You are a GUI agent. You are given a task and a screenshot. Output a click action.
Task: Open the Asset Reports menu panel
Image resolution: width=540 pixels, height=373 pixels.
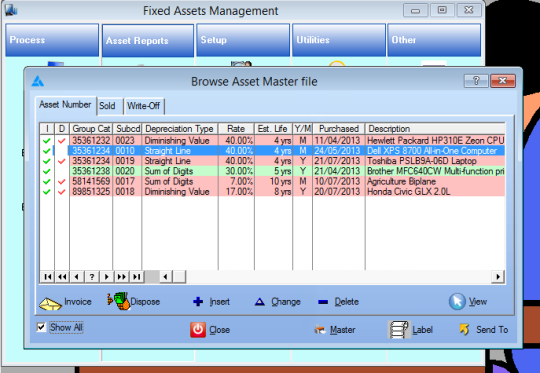(148, 40)
